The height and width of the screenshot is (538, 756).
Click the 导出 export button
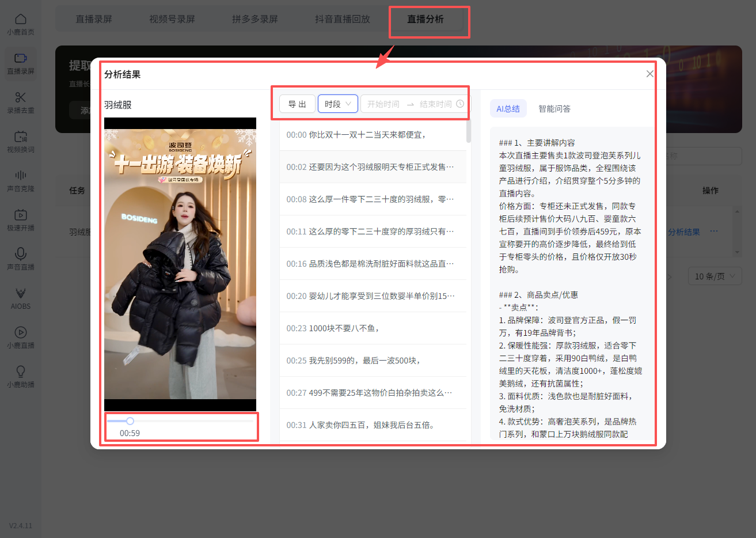pyautogui.click(x=297, y=104)
